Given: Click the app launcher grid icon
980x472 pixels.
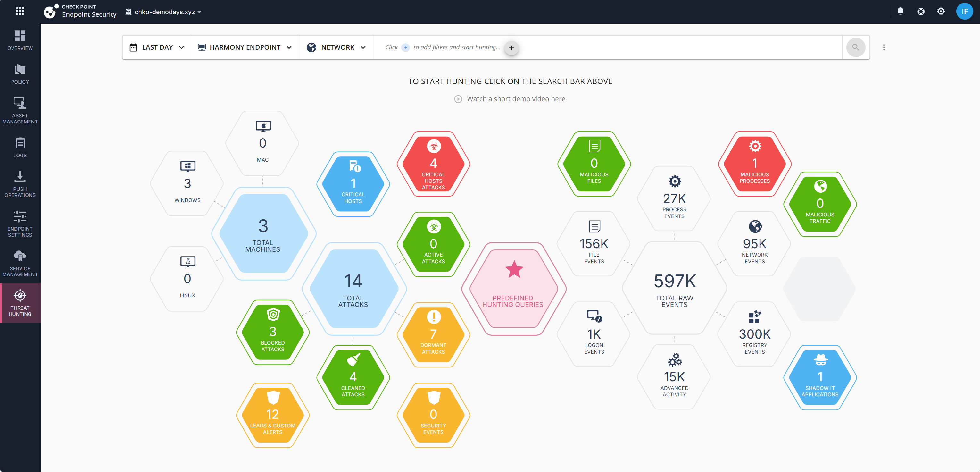Looking at the screenshot, I should pyautogui.click(x=20, y=12).
